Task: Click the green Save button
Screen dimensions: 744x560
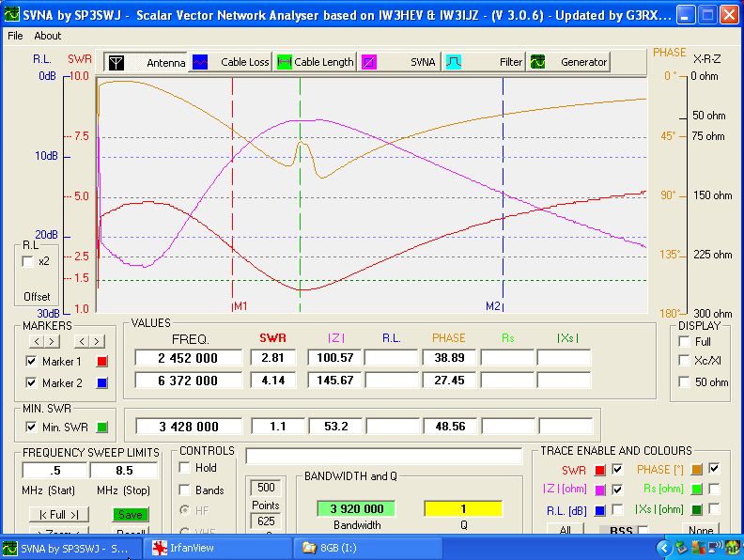Action: tap(131, 515)
